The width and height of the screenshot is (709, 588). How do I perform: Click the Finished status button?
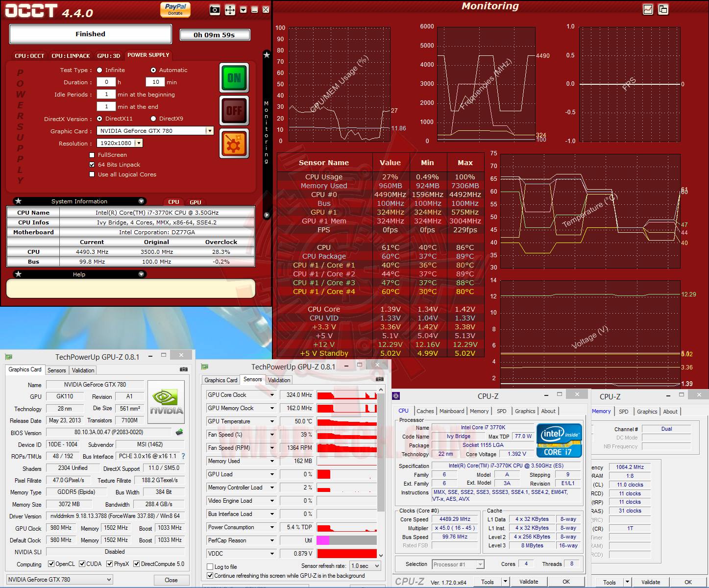click(x=90, y=34)
